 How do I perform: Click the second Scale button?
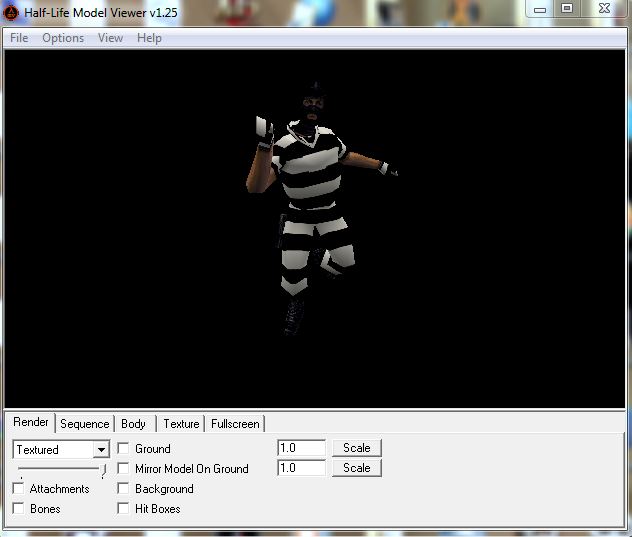point(357,468)
